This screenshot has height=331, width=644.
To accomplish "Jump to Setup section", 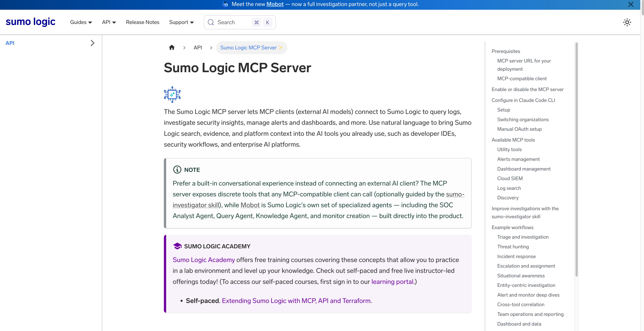I will [x=503, y=110].
